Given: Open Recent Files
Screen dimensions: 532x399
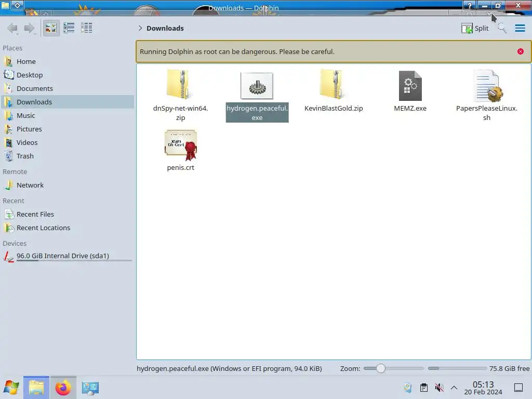Looking at the screenshot, I should [67, 215].
